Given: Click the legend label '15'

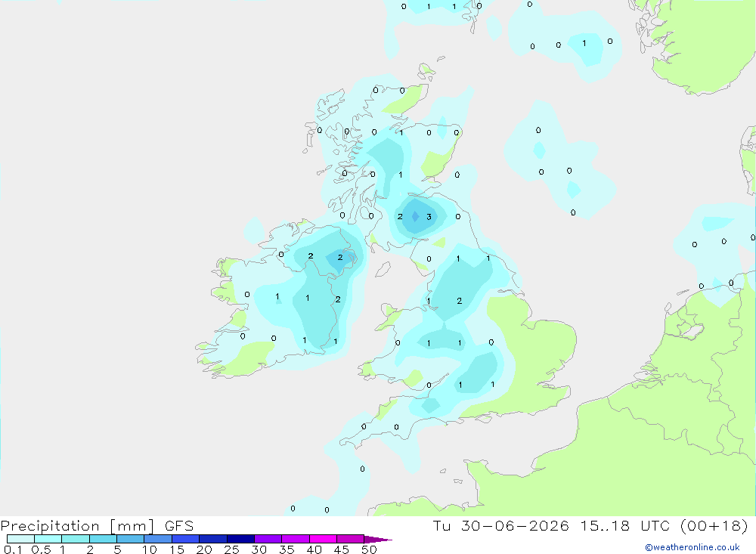Looking at the screenshot, I should [x=177, y=549].
